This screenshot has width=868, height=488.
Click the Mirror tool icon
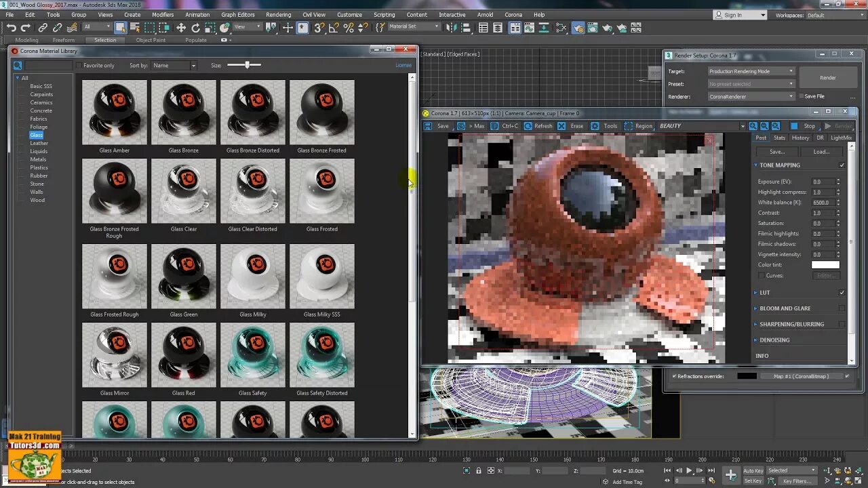450,28
